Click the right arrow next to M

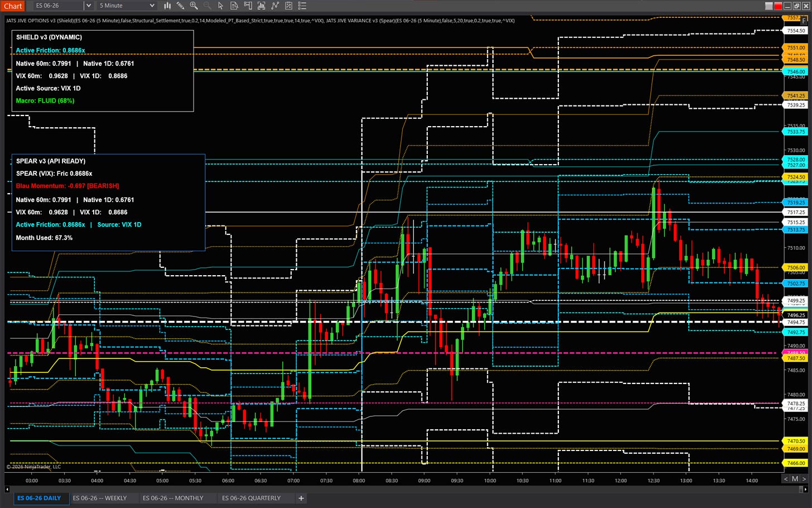tap(804, 479)
